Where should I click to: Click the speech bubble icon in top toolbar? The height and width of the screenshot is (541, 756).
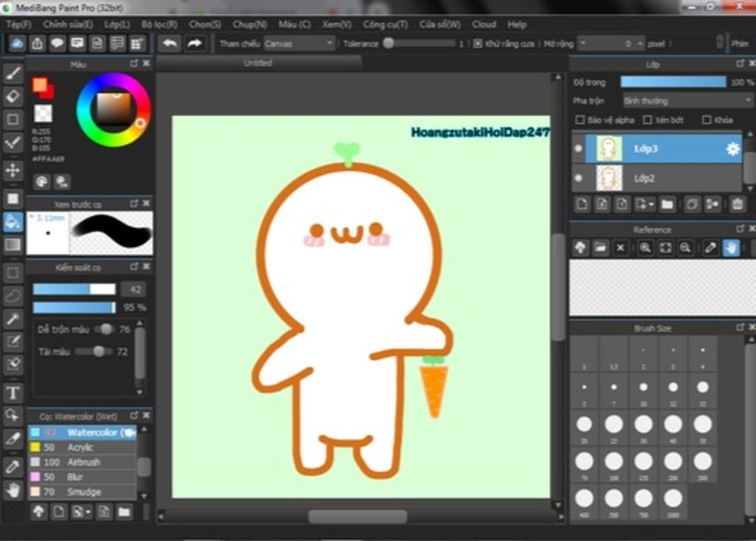coord(58,44)
